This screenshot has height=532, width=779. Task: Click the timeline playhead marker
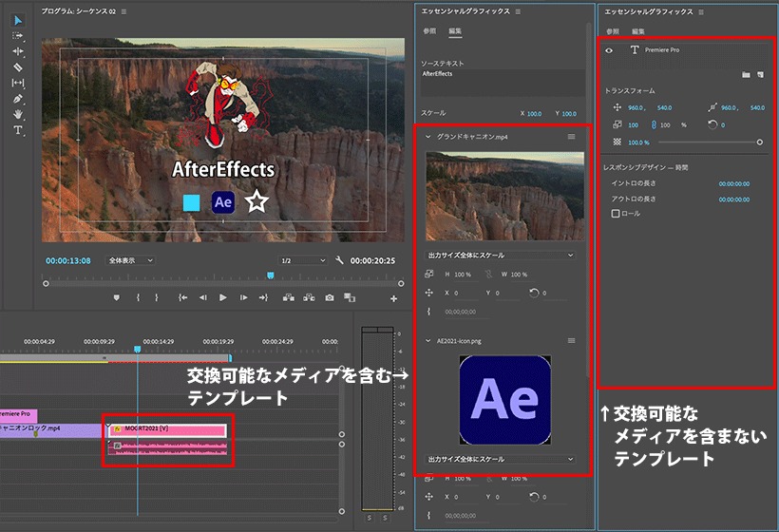[x=138, y=350]
